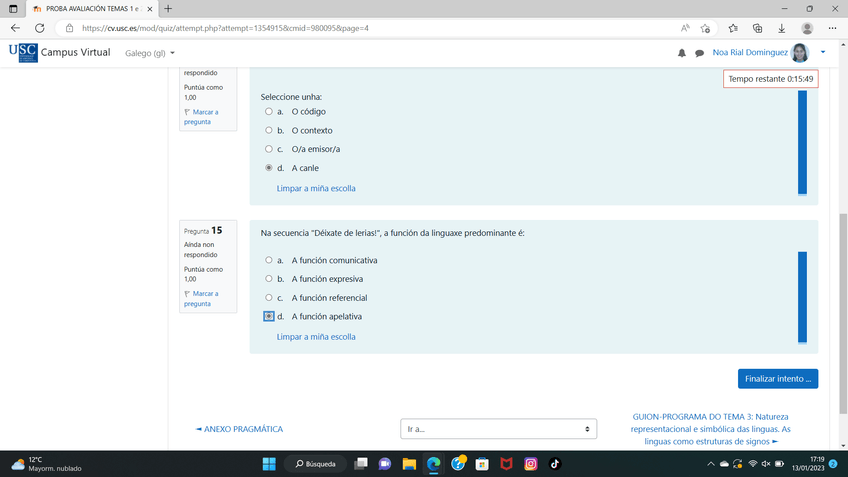Image resolution: width=848 pixels, height=477 pixels.
Task: Open notifications bell icon
Action: 681,53
